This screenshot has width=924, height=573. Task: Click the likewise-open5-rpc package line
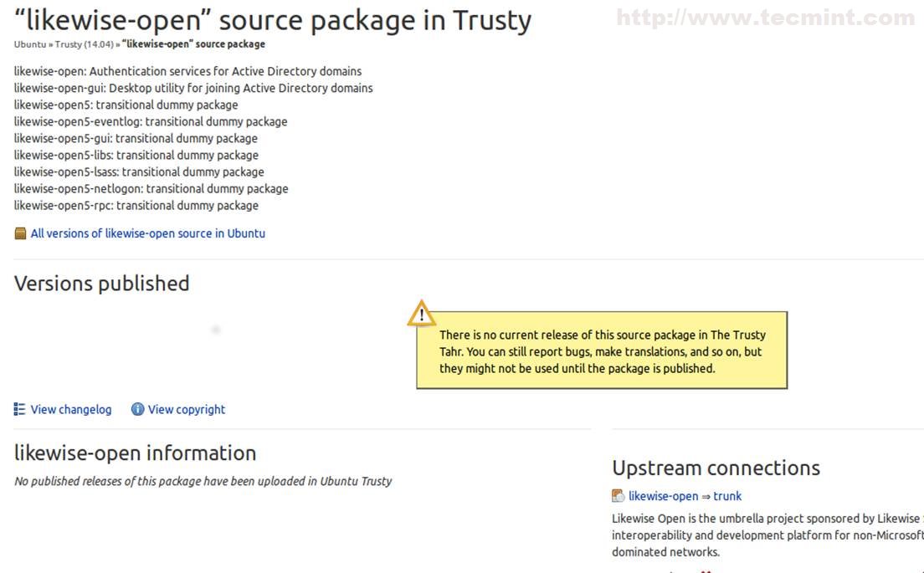pyautogui.click(x=136, y=205)
